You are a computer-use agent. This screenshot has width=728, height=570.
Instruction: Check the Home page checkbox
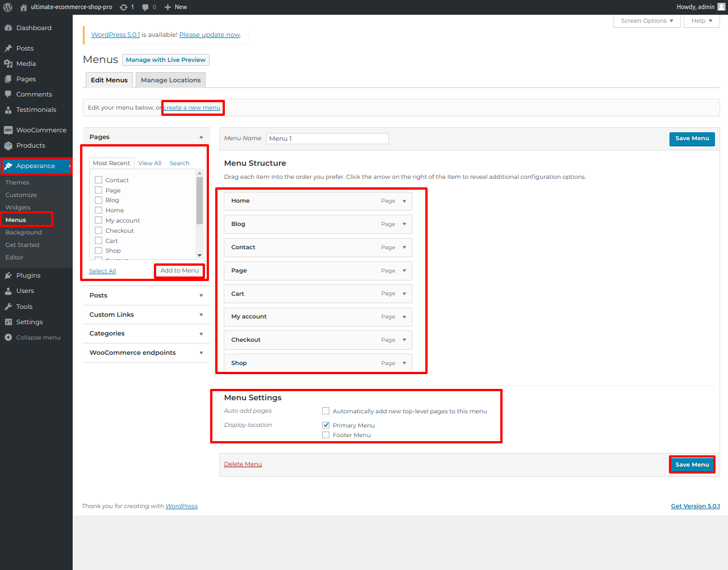[98, 210]
